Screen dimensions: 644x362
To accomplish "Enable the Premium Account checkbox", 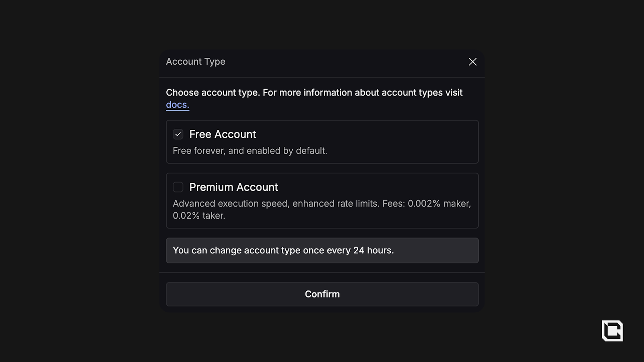I will 178,187.
